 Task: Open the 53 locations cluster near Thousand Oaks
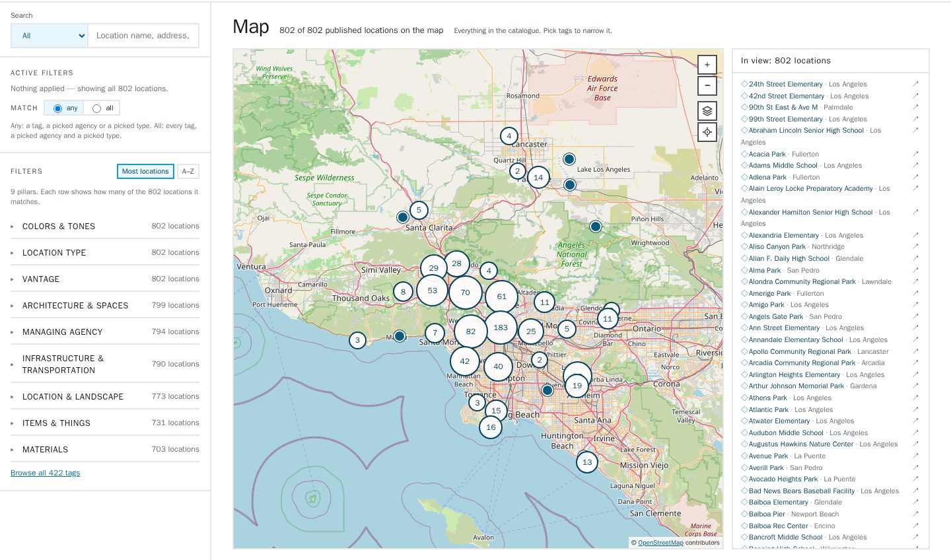(432, 291)
